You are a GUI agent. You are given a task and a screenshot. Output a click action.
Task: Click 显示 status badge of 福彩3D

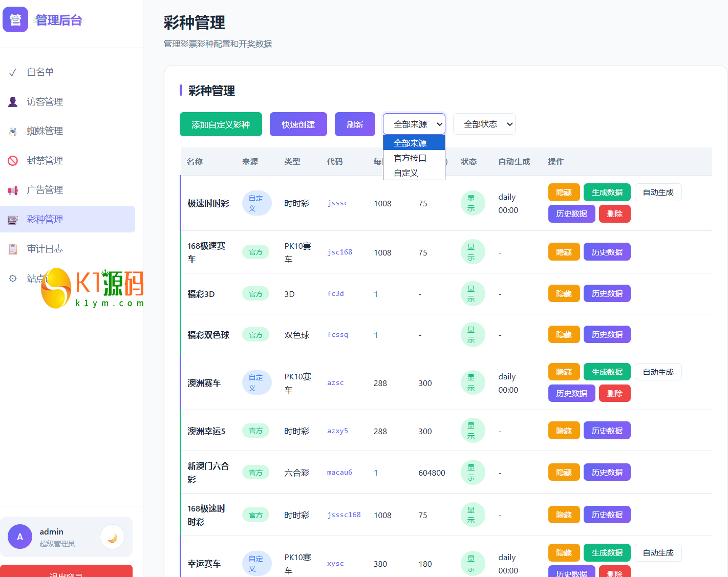[473, 294]
